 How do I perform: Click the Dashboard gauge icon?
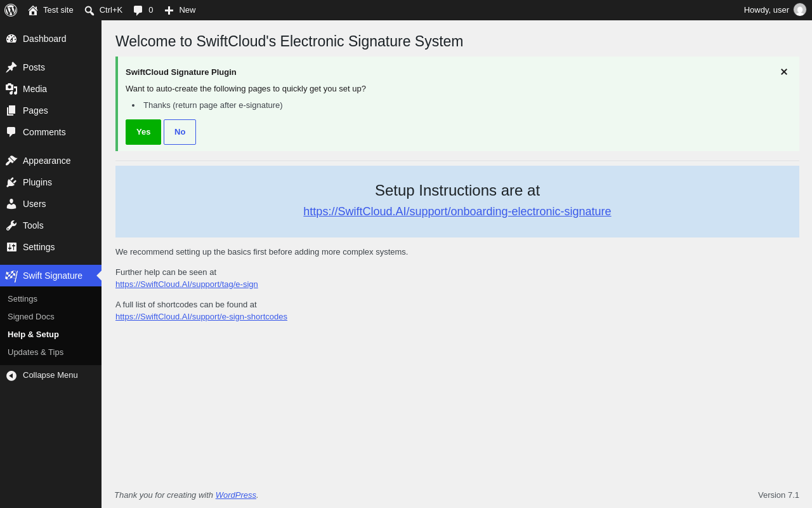[x=11, y=39]
